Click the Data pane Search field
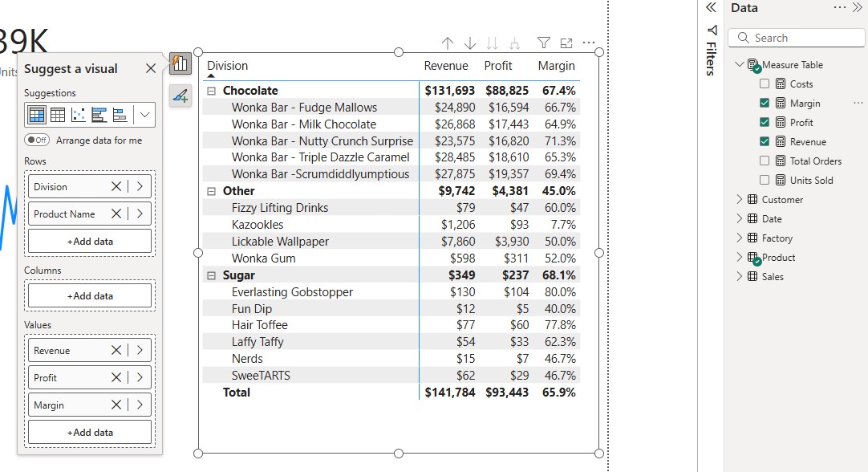This screenshot has height=472, width=868. point(796,38)
